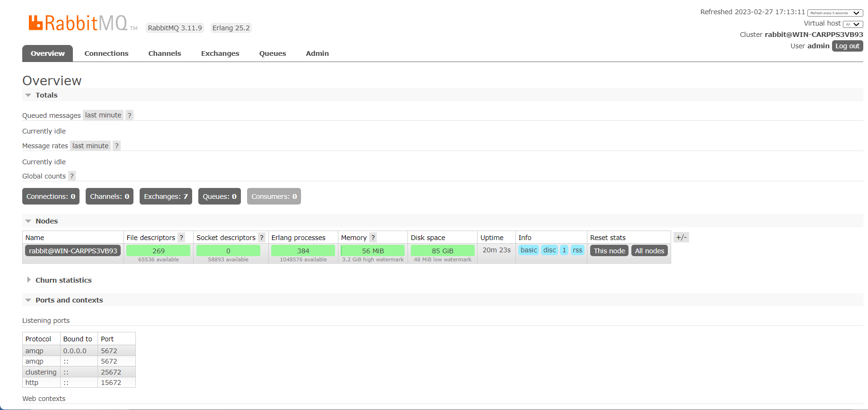Click the RabbitMQ 3.11.9 version label
Screen dimensions: 868x410
pyautogui.click(x=175, y=28)
